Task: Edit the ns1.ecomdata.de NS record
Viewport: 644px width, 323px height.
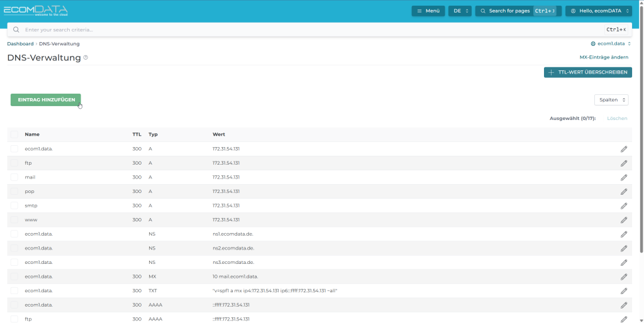Action: pos(623,234)
